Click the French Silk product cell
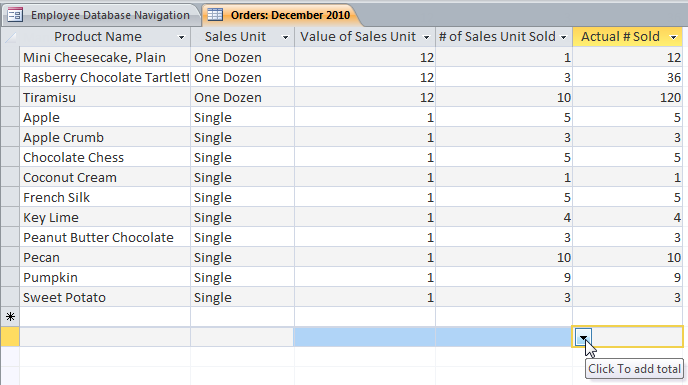Screen dimensions: 688x385 pos(105,197)
